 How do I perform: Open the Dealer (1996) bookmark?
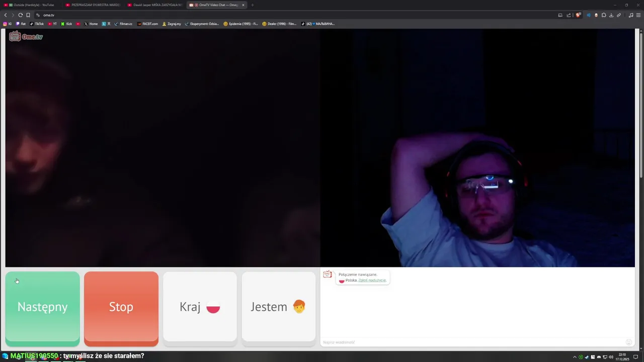279,24
